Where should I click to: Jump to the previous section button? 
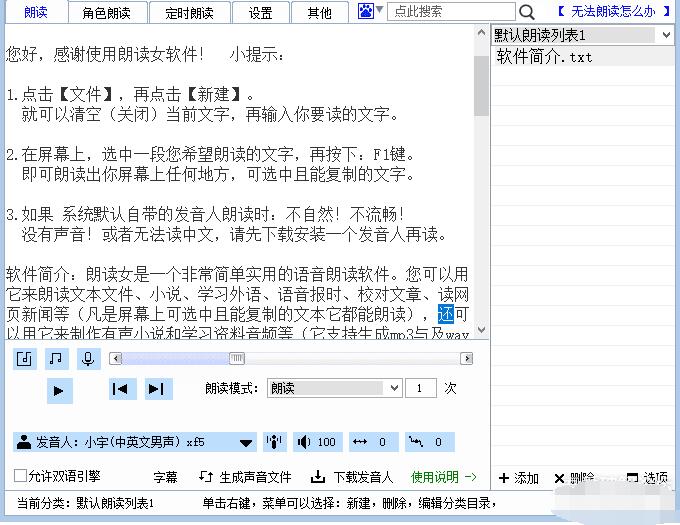click(123, 389)
